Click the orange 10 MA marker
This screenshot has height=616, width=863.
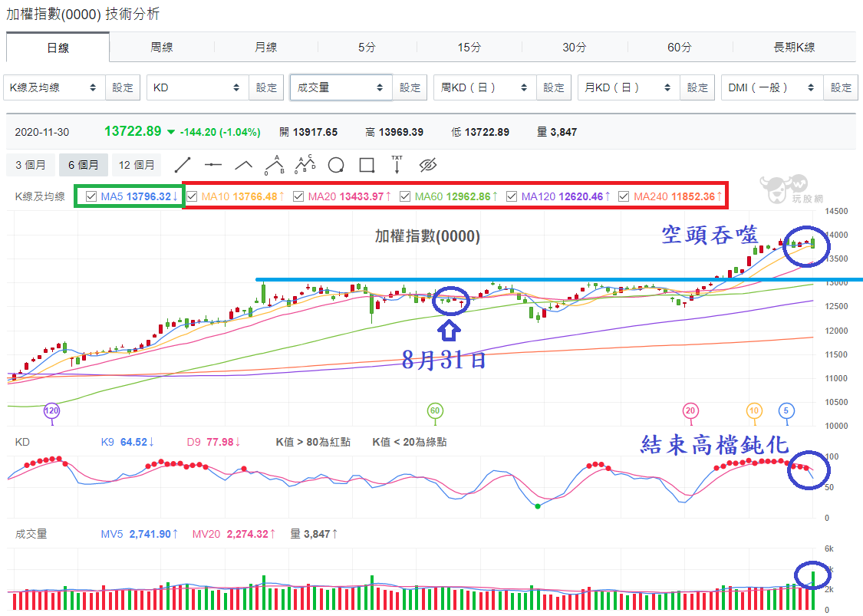coord(754,410)
